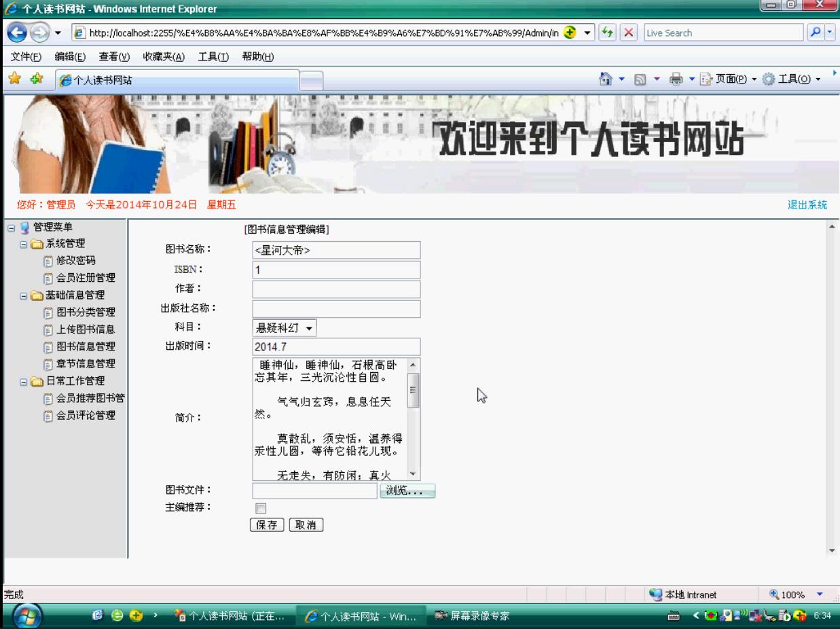The width and height of the screenshot is (840, 629).
Task: Collapse the 基础信息管理 tree node
Action: tap(24, 295)
